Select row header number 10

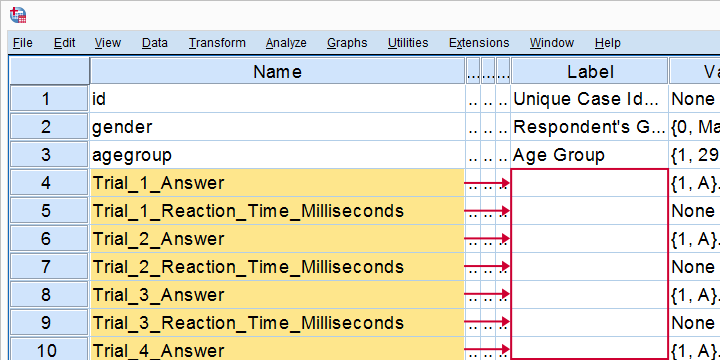pos(49,349)
